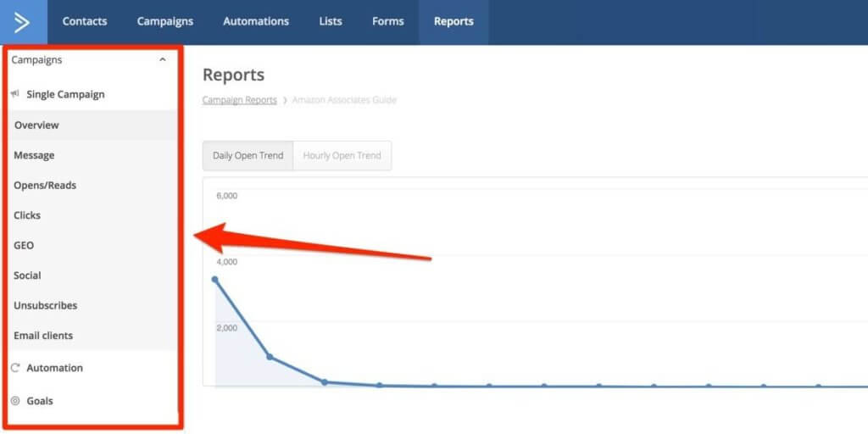Image resolution: width=868 pixels, height=434 pixels.
Task: Click the Reports page heading
Action: (234, 75)
